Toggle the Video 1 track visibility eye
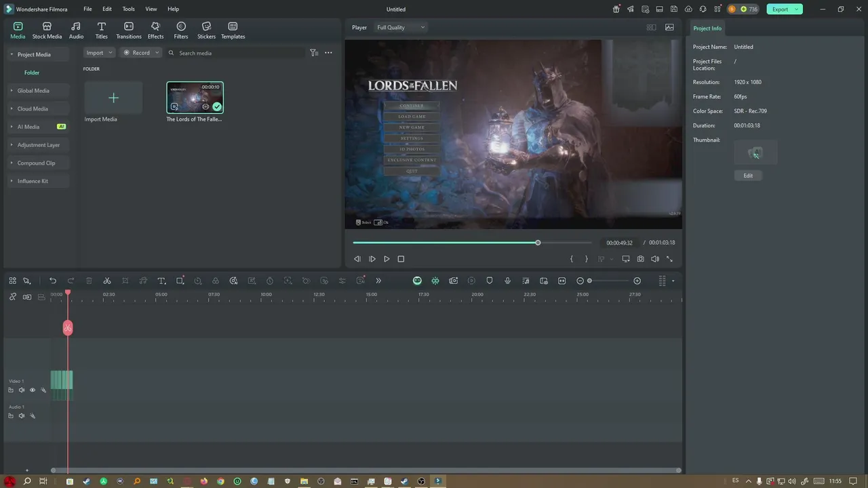 [x=32, y=390]
